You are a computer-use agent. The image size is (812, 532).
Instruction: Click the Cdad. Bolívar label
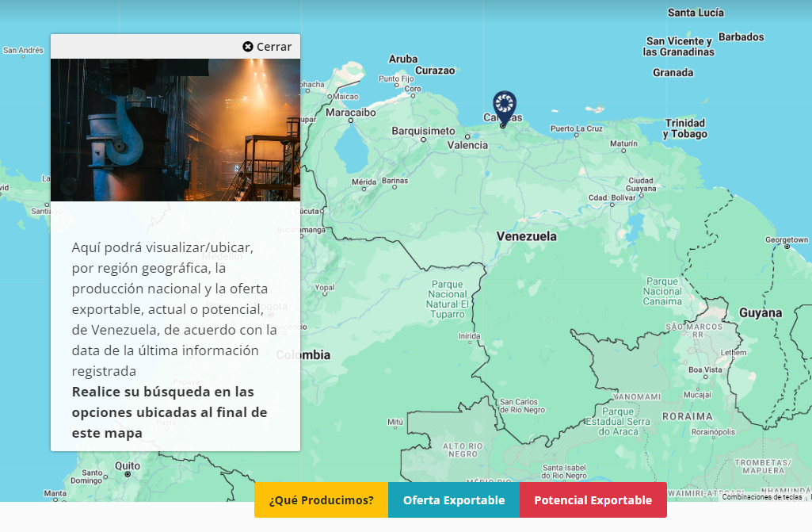[612, 197]
